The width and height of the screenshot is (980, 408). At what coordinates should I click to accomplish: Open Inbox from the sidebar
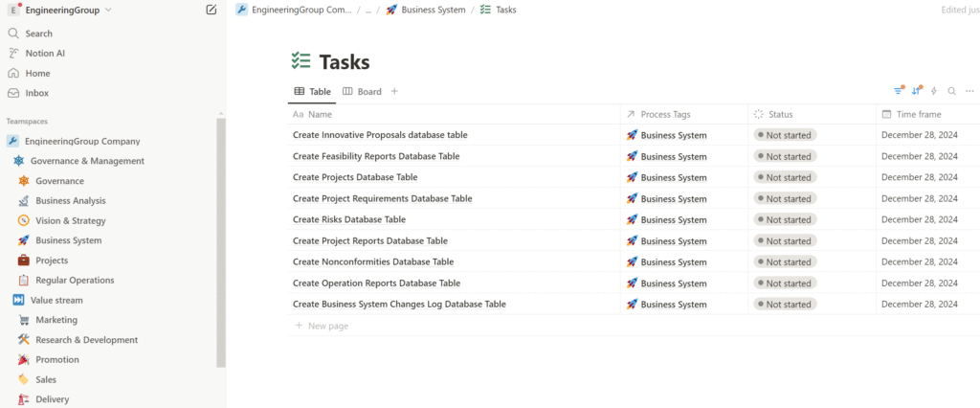[37, 93]
